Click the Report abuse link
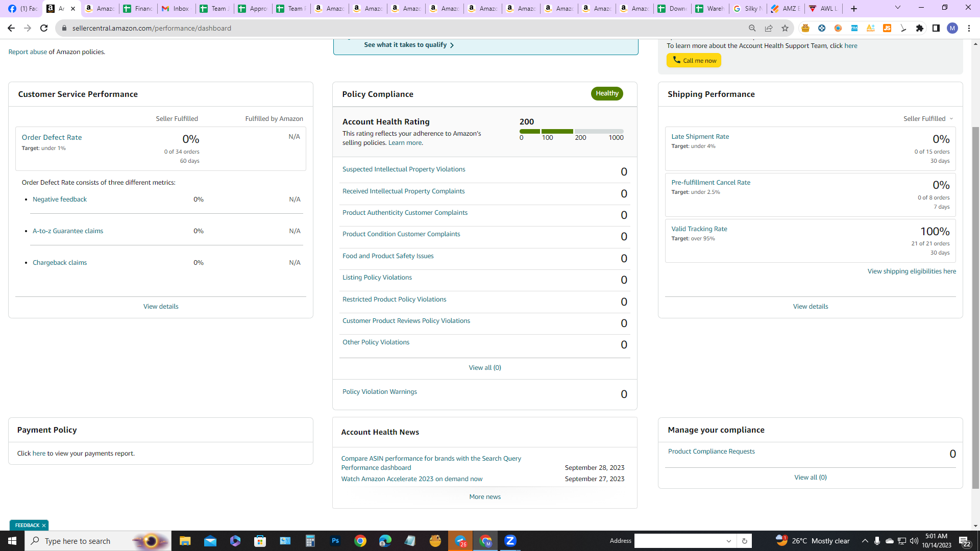This screenshot has height=551, width=980. click(28, 52)
